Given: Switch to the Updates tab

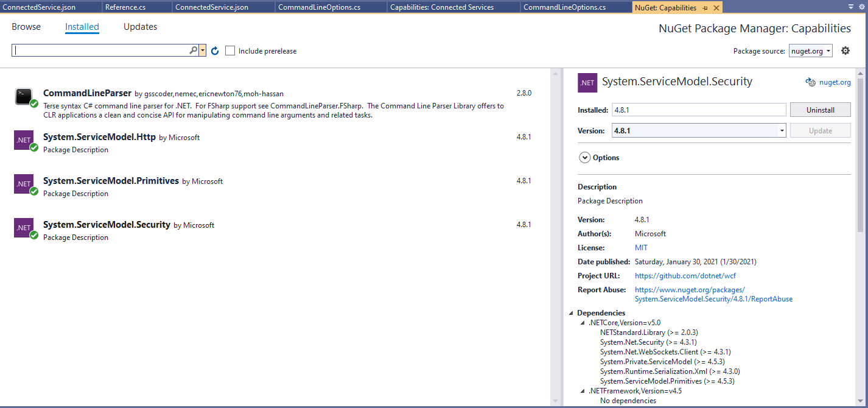Looking at the screenshot, I should [x=140, y=27].
